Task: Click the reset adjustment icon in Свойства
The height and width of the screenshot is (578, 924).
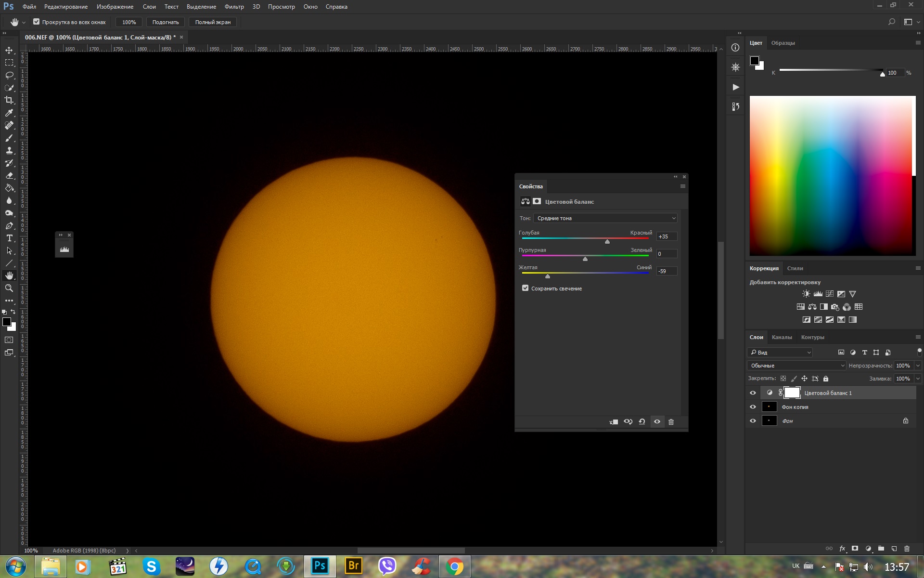Action: [642, 421]
